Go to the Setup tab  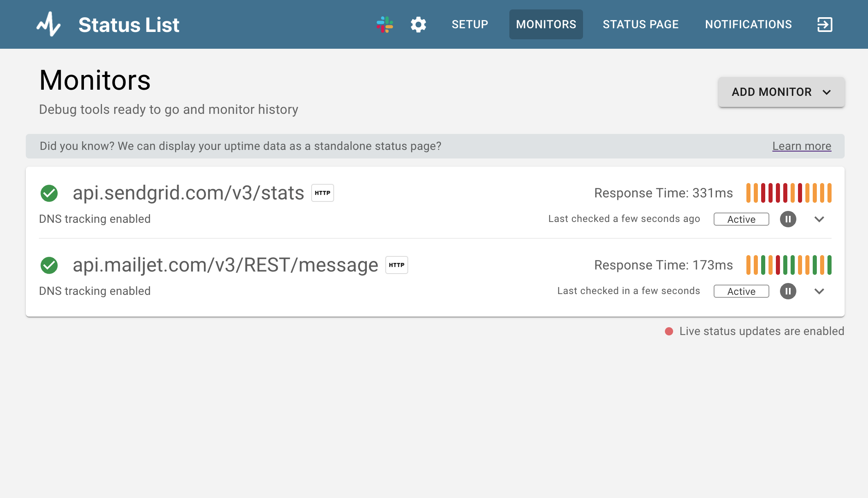(470, 25)
